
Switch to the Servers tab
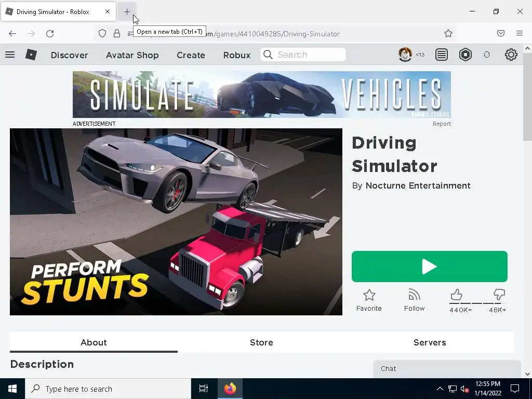pyautogui.click(x=430, y=342)
